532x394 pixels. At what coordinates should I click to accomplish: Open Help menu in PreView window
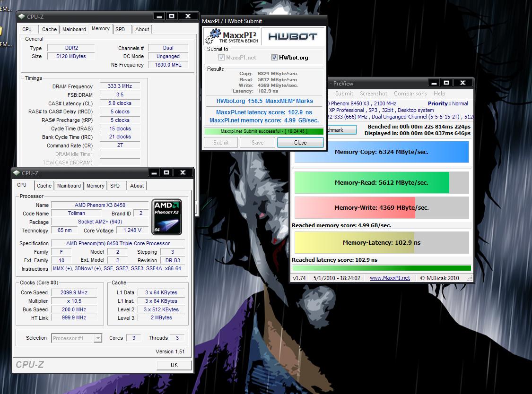tap(439, 94)
